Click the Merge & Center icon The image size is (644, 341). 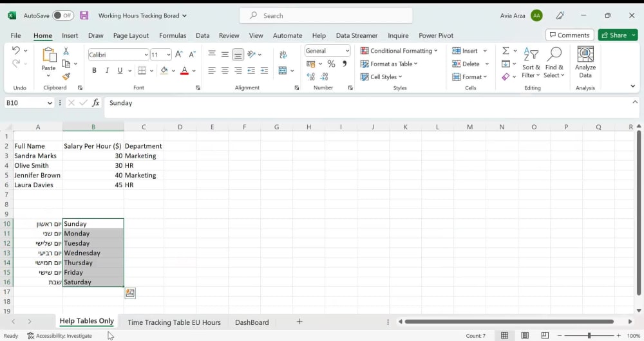[x=283, y=71]
